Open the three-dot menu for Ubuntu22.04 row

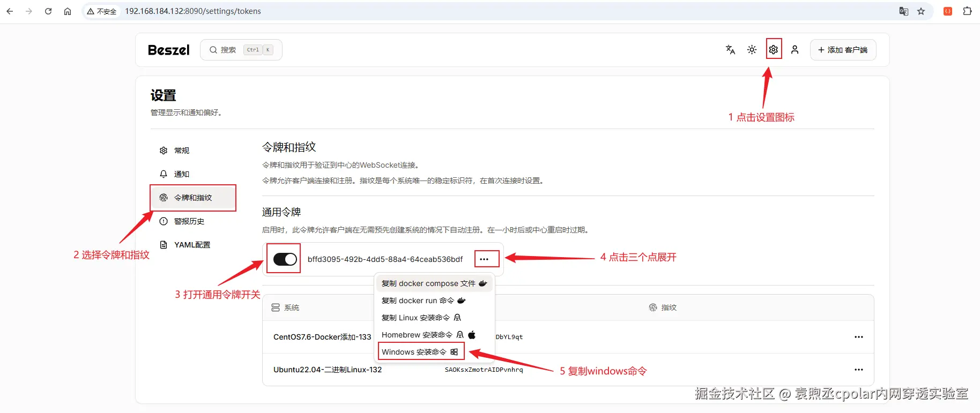click(859, 370)
